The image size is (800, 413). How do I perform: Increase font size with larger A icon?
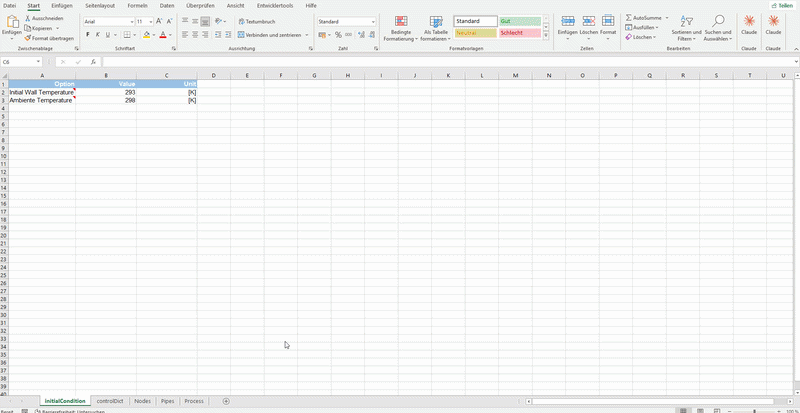(x=159, y=21)
